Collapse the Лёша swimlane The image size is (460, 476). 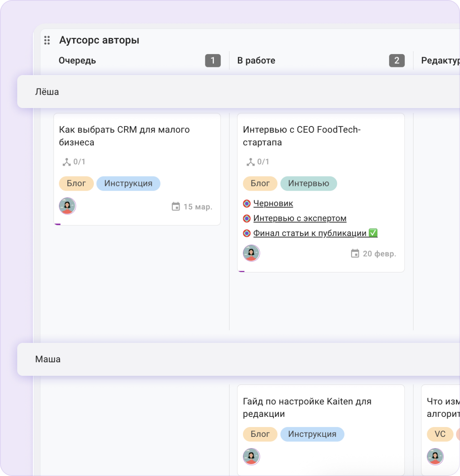point(47,92)
